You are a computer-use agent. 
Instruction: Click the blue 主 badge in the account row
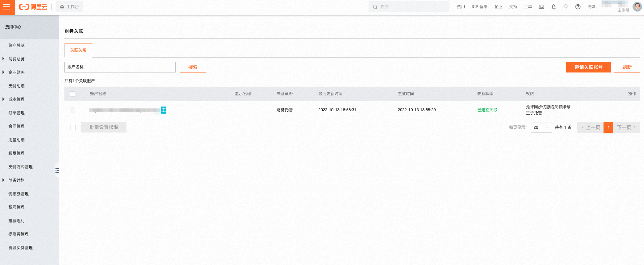tap(164, 110)
